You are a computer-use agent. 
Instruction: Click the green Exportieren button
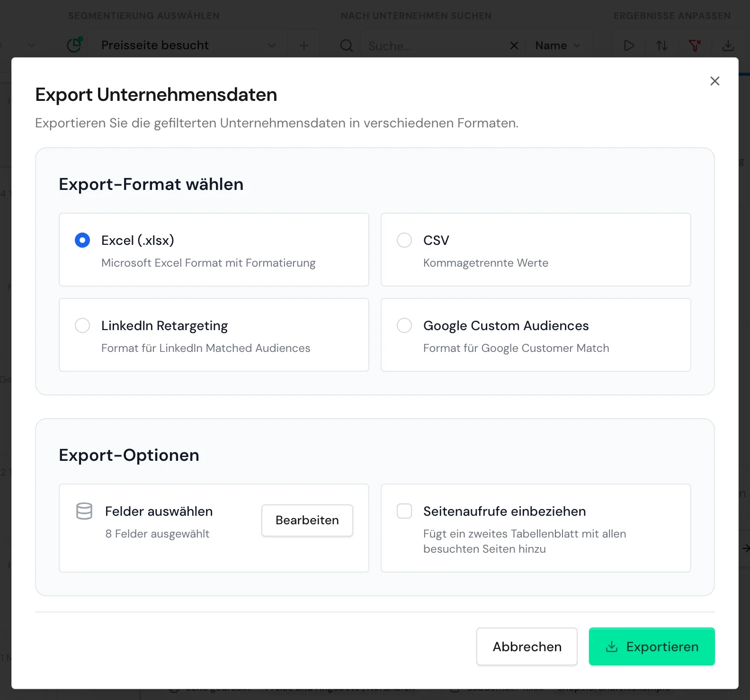tap(652, 646)
